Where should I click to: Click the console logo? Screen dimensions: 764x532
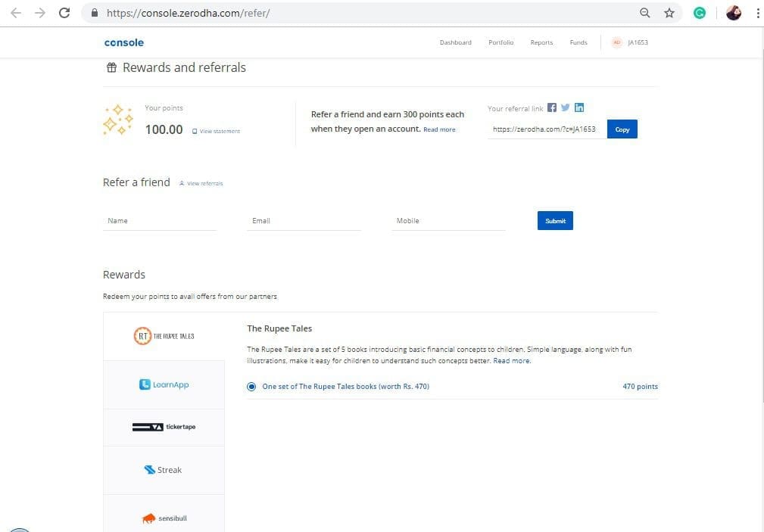pos(123,42)
